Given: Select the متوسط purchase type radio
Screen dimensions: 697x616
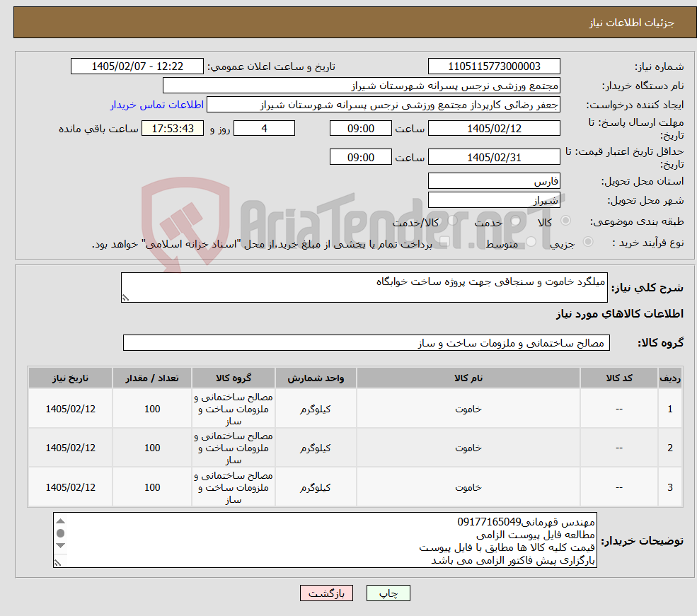Looking at the screenshot, I should 531,242.
